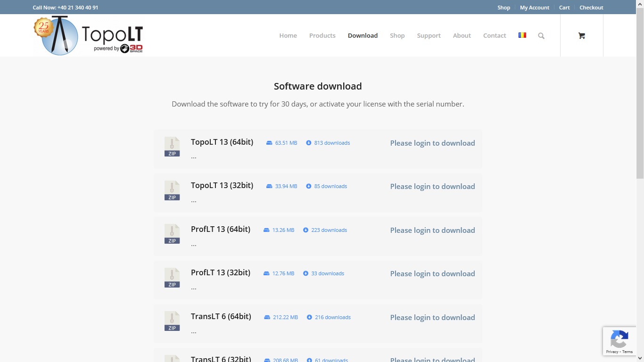Click login to download TransLT 6 (64bit)
This screenshot has width=644, height=362.
(432, 318)
